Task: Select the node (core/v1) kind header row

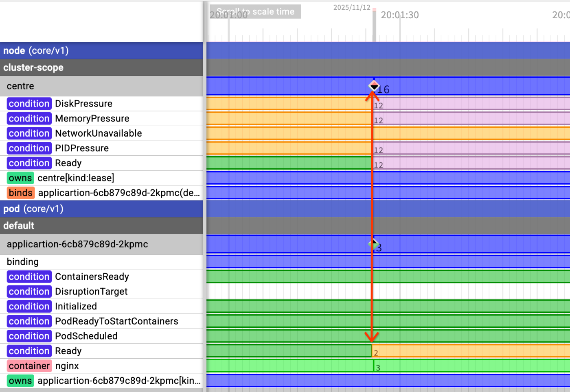Action: tap(101, 51)
